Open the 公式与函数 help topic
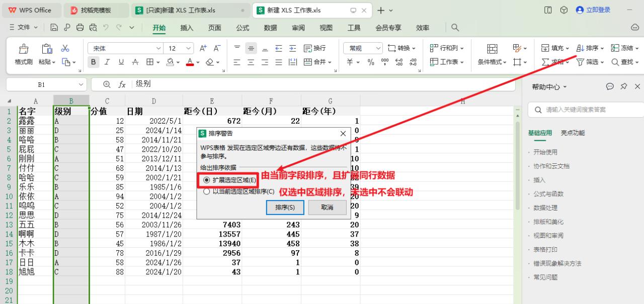644x304 pixels. coord(548,193)
